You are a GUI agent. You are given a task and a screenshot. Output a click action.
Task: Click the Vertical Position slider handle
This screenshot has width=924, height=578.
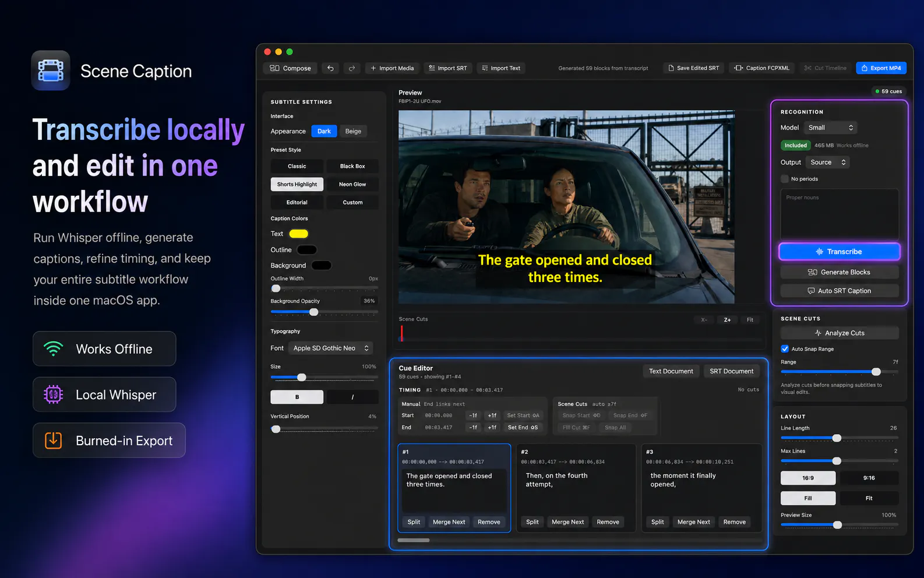point(276,429)
